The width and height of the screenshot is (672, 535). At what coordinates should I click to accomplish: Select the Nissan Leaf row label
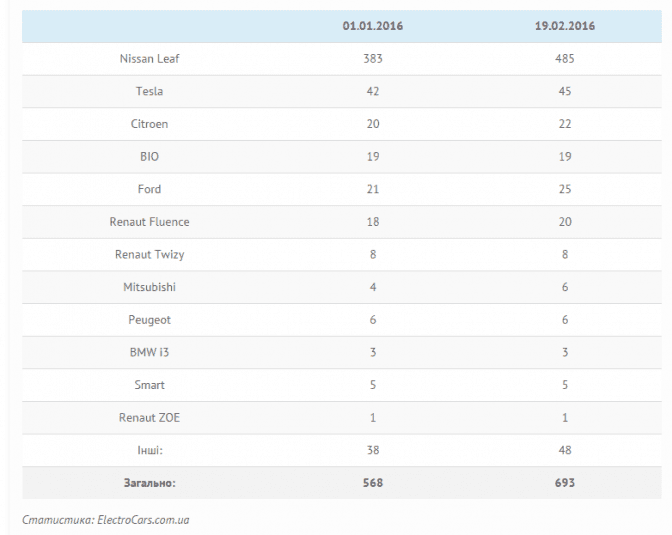coord(149,59)
